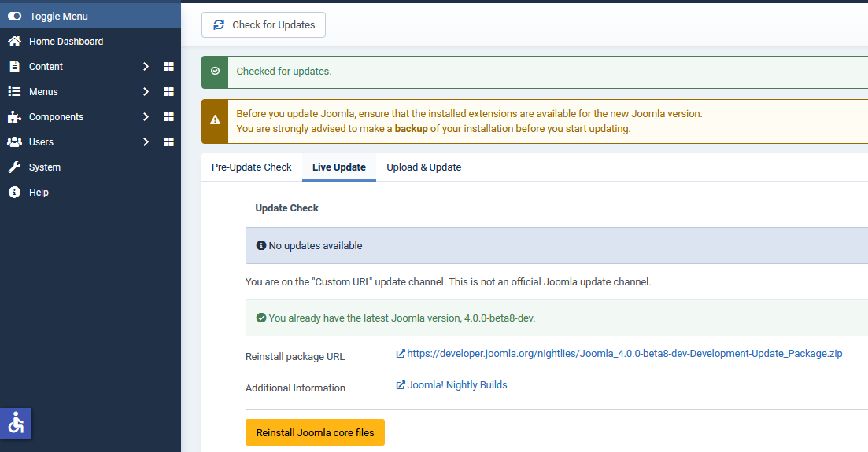Image resolution: width=868 pixels, height=452 pixels.
Task: Click the Toggle Menu label
Action: click(59, 16)
